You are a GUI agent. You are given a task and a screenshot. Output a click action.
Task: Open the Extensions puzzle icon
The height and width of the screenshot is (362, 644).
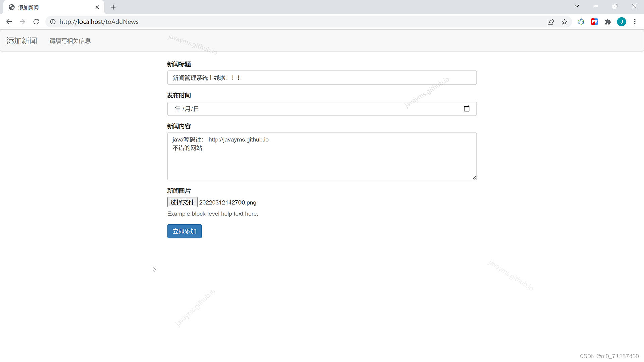608,22
